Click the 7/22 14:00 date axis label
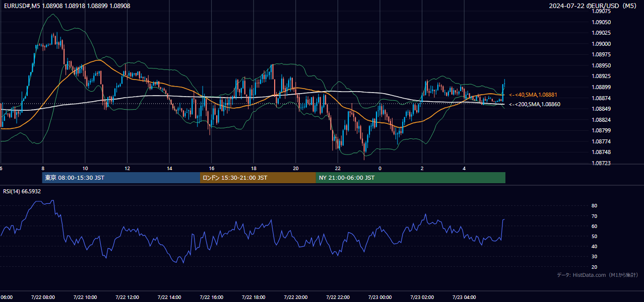Screen dimensions: 644x302 coord(169,297)
